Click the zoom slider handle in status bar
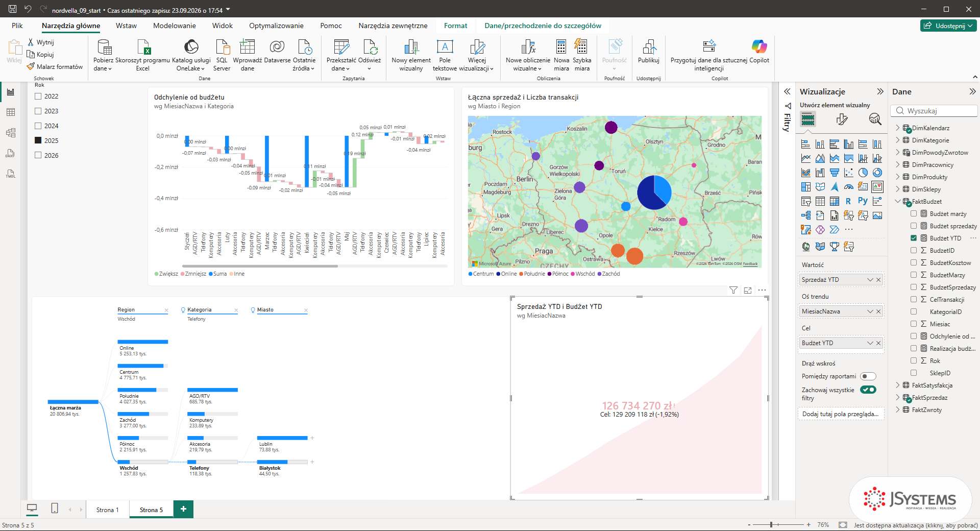This screenshot has height=531, width=980. click(x=771, y=524)
